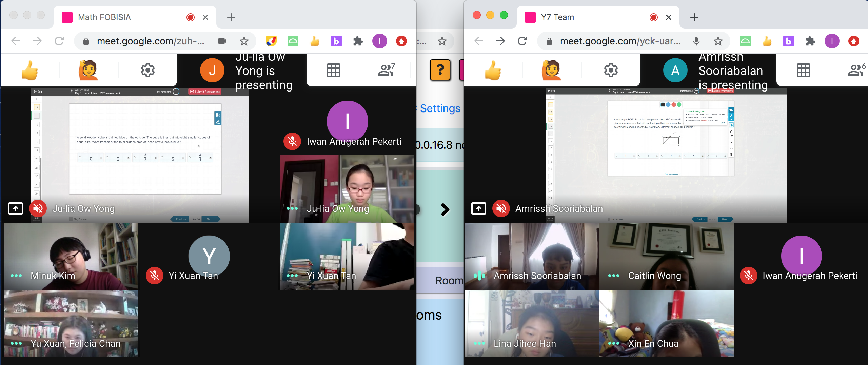868x365 pixels.
Task: Click Caitlin Wong's video tile
Action: pyautogui.click(x=667, y=256)
